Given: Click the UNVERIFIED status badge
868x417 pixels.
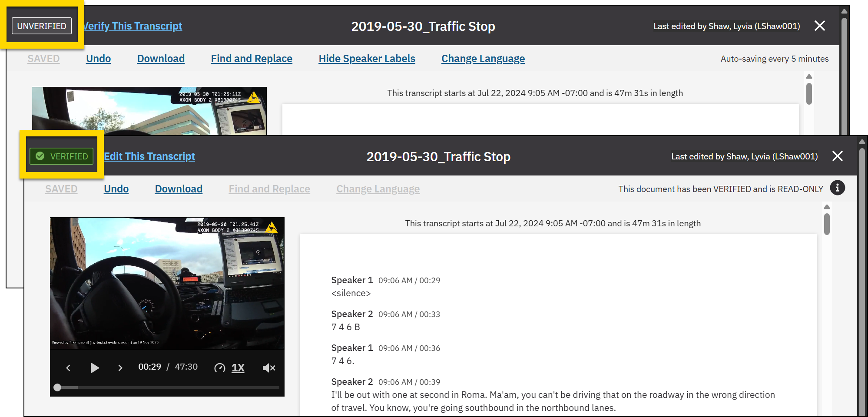Looking at the screenshot, I should click(41, 26).
